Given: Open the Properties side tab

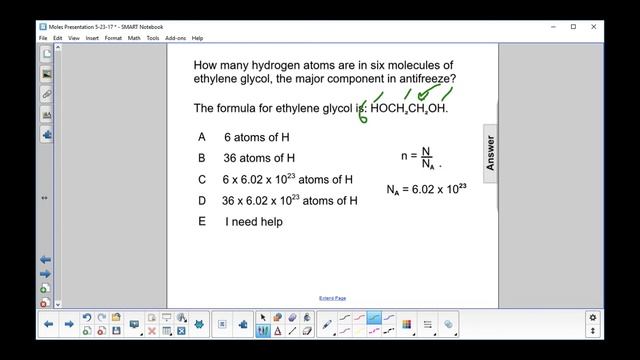Looking at the screenshot, I should [x=47, y=115].
